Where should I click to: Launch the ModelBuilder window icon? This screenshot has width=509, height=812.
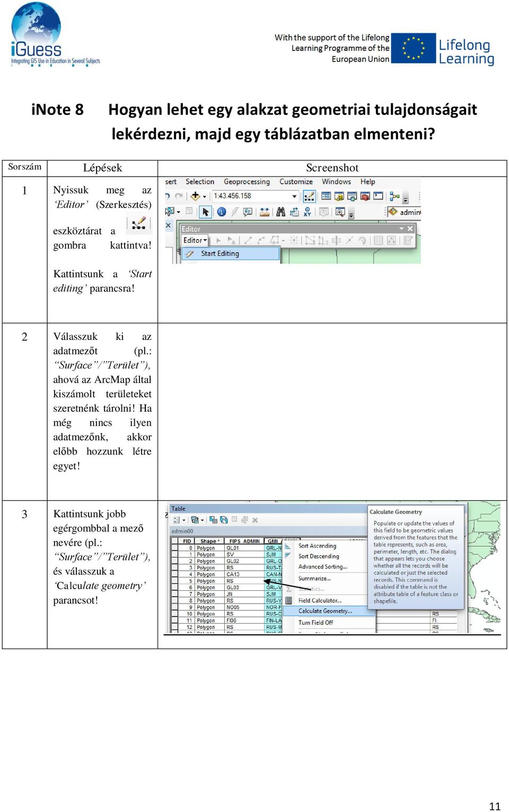pos(394,196)
